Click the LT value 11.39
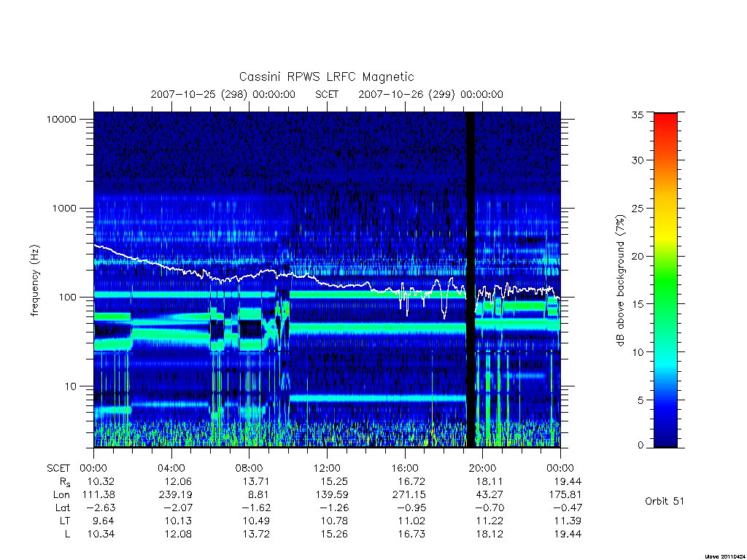The image size is (747, 560). coord(568,521)
